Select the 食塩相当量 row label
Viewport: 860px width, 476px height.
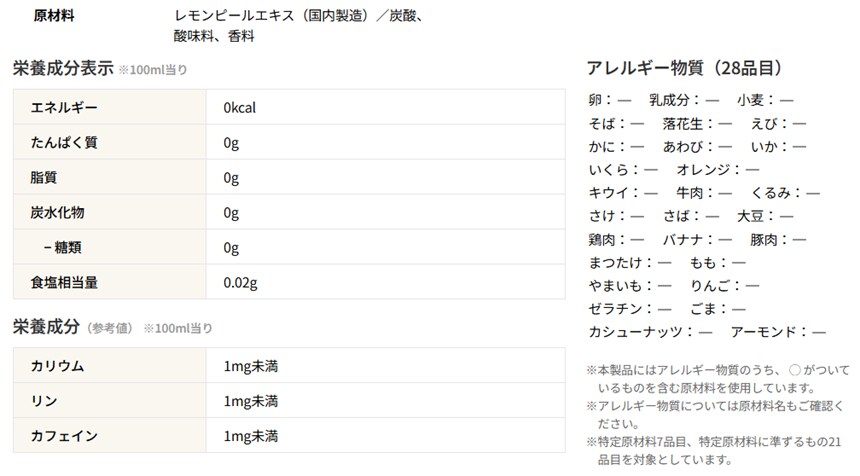64,283
